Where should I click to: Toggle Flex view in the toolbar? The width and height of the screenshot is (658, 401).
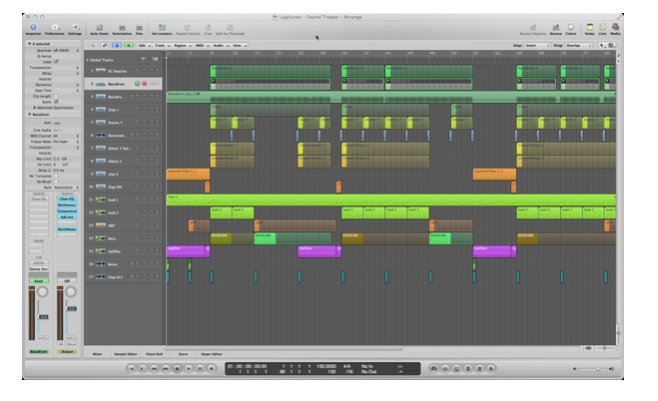(139, 28)
